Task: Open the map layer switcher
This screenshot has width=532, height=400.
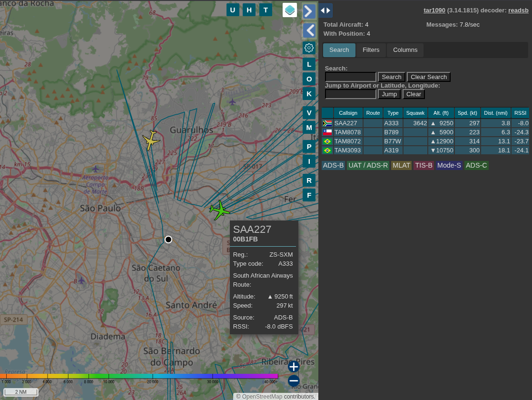Action: tap(290, 10)
